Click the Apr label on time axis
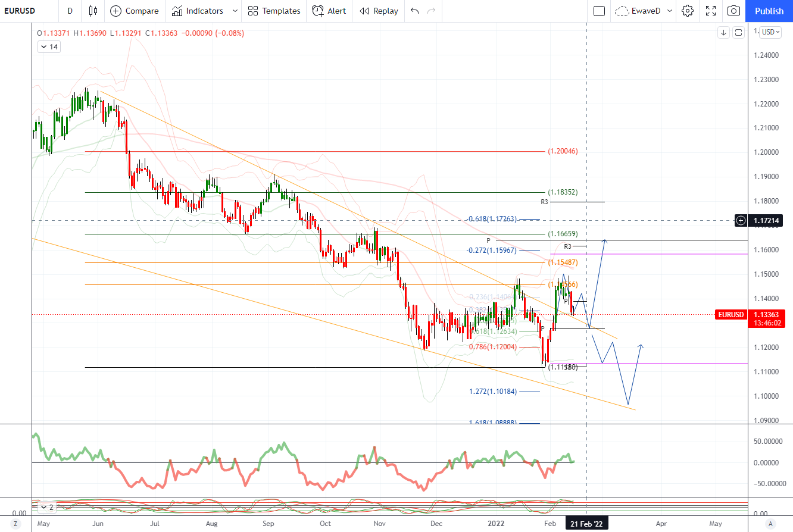 [661, 524]
